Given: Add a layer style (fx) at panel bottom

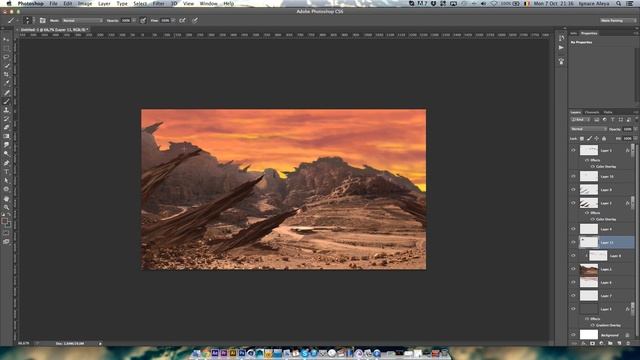Looking at the screenshot, I should pos(583,344).
